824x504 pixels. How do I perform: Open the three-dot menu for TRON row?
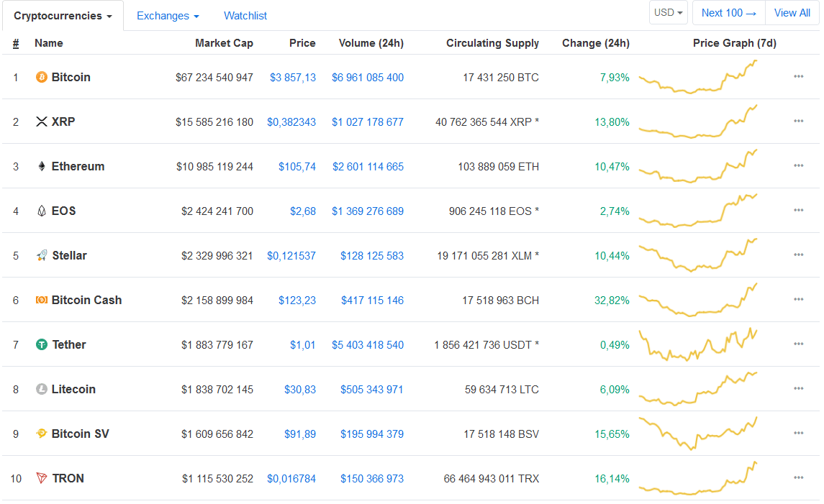(798, 478)
